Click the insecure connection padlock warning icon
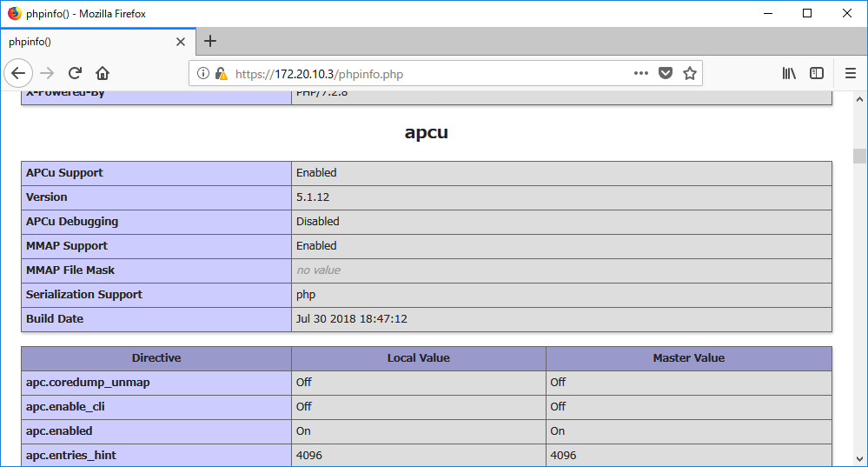Viewport: 868px width, 467px height. pyautogui.click(x=221, y=74)
